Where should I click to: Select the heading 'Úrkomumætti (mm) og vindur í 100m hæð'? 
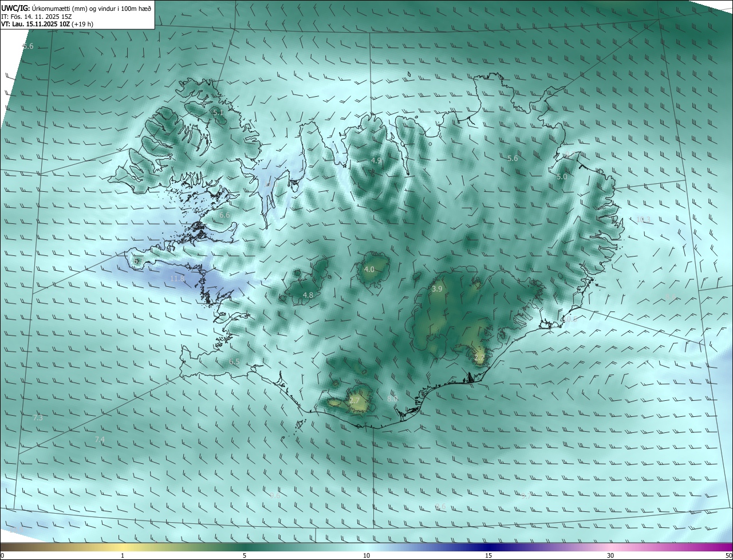pos(91,8)
